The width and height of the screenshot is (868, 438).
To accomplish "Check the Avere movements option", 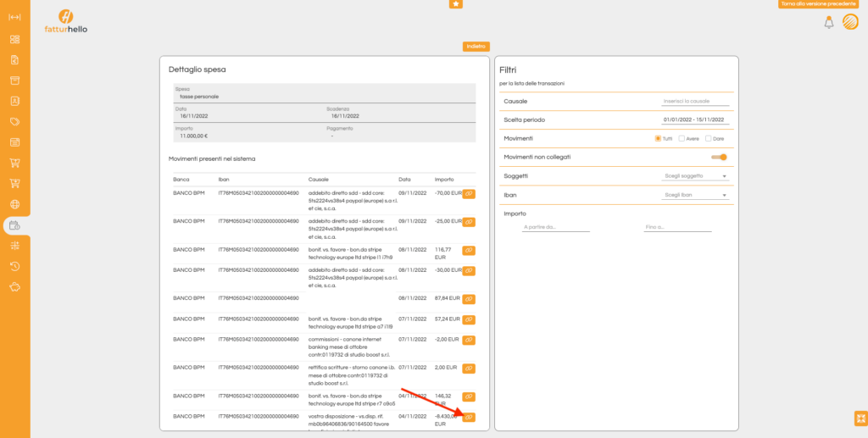I will click(682, 139).
